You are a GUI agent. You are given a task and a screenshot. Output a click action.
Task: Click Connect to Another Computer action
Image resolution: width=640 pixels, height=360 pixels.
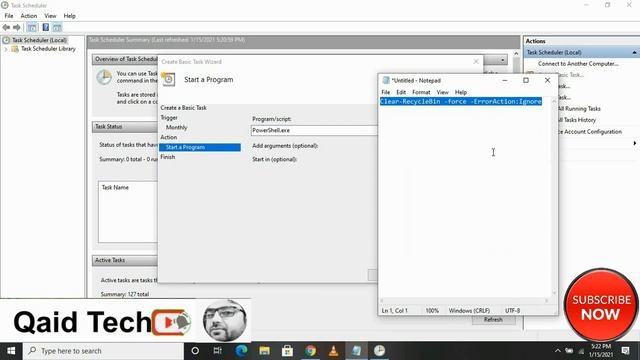coord(578,64)
